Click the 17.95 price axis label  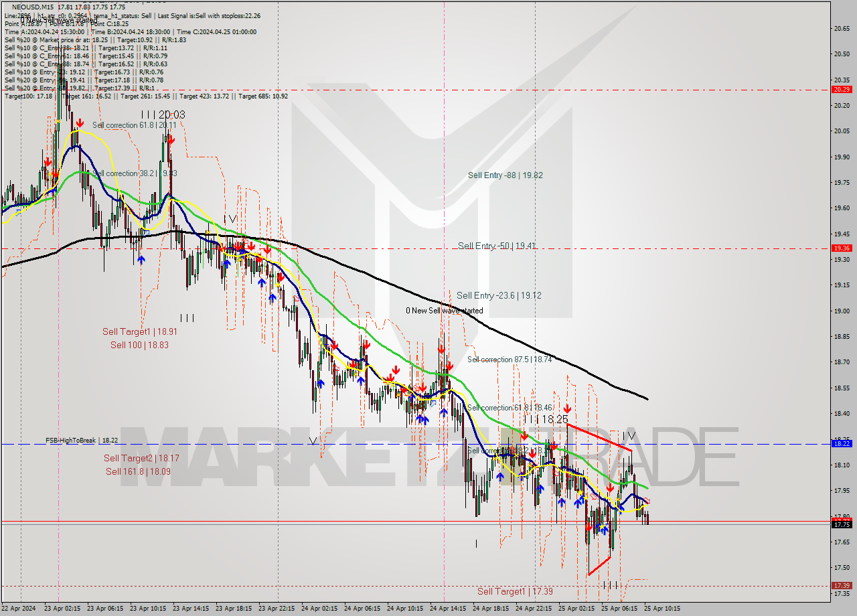[x=842, y=491]
